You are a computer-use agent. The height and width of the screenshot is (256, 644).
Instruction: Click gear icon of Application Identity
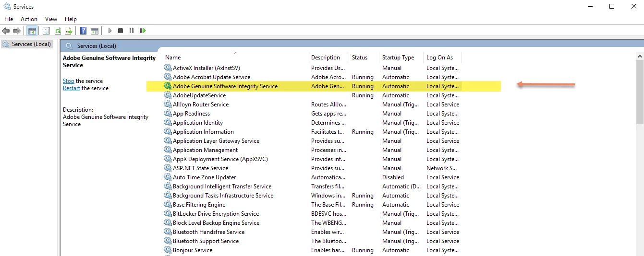pyautogui.click(x=168, y=123)
